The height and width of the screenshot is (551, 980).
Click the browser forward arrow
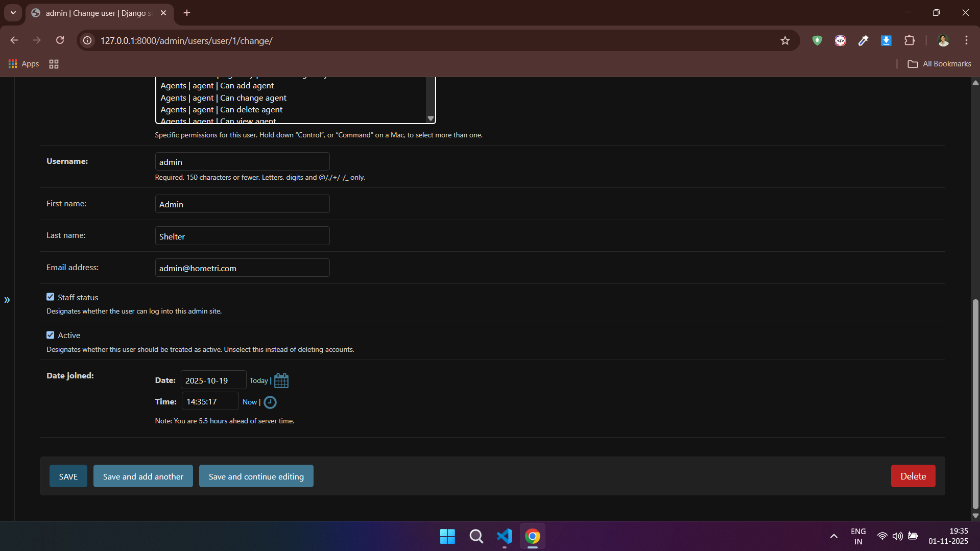[37, 40]
